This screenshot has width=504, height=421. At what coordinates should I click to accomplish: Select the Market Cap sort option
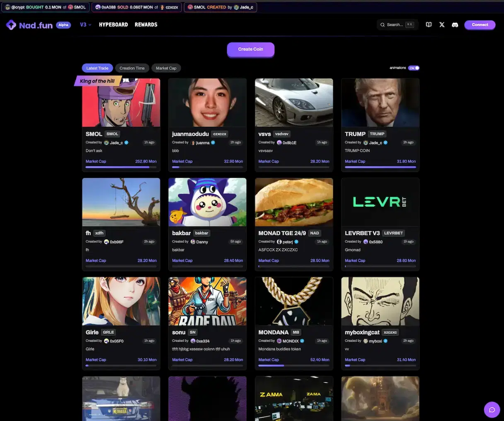(x=166, y=68)
